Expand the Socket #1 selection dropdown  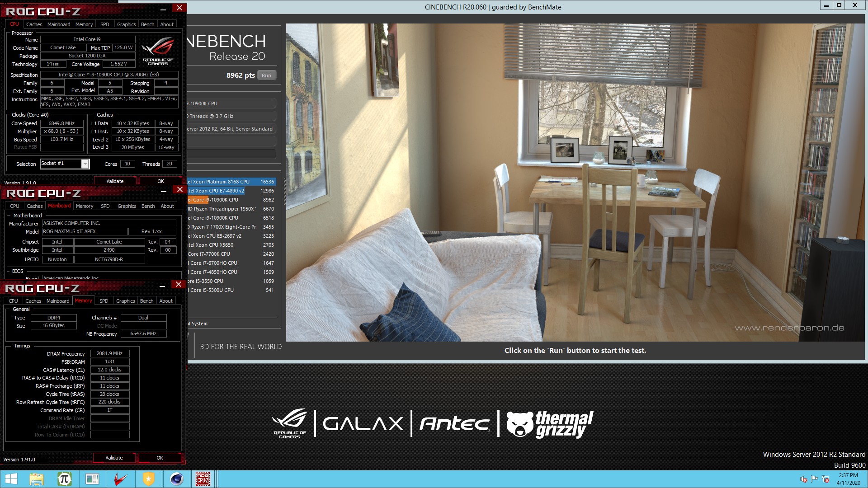coord(85,164)
